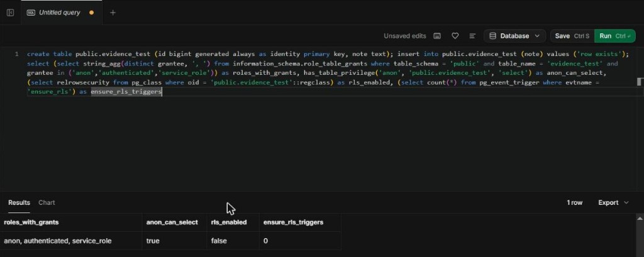Click the format/prettify lines icon
The image size is (644, 257).
click(x=472, y=36)
